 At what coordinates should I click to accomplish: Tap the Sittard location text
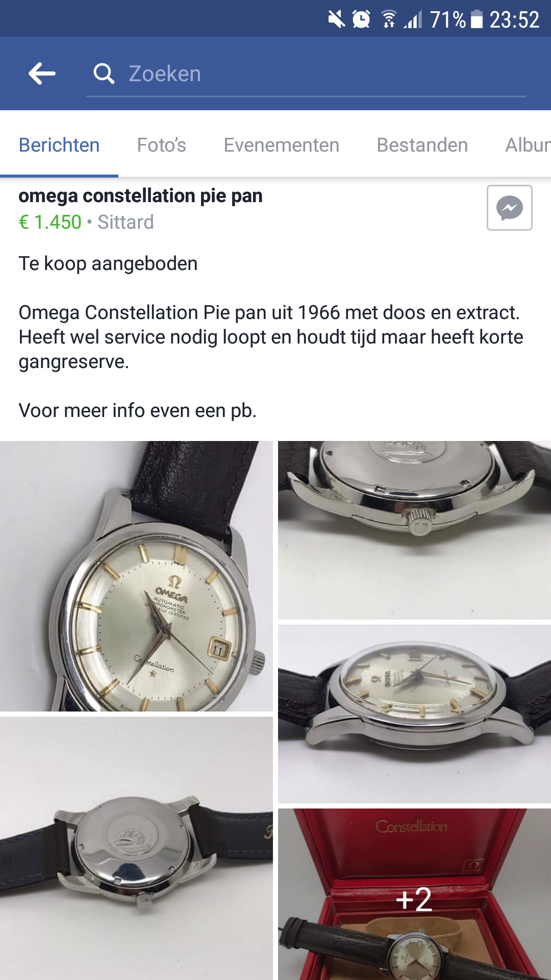click(126, 222)
